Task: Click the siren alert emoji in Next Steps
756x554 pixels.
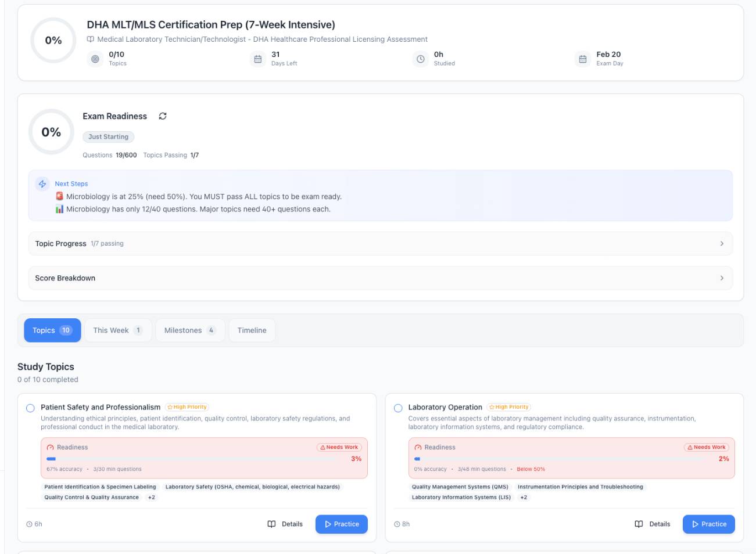Action: [x=59, y=196]
